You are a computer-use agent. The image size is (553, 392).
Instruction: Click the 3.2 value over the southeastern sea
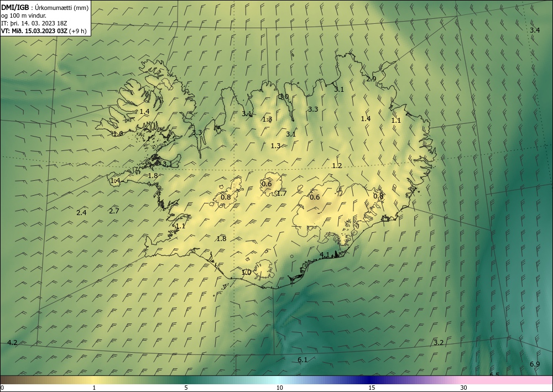point(439,343)
